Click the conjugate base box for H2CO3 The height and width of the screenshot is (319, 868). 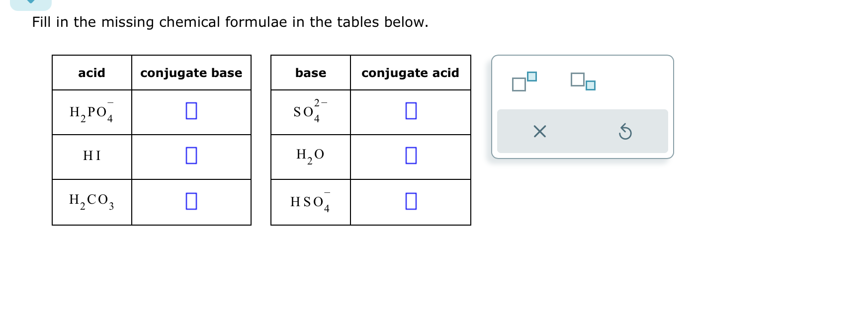[x=191, y=202]
